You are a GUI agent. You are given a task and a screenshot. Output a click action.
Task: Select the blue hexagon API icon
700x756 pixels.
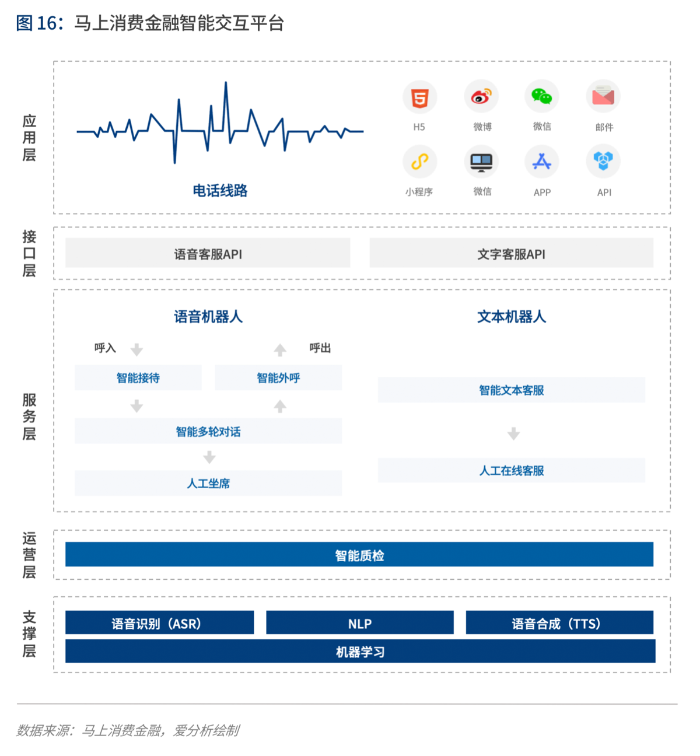[603, 160]
